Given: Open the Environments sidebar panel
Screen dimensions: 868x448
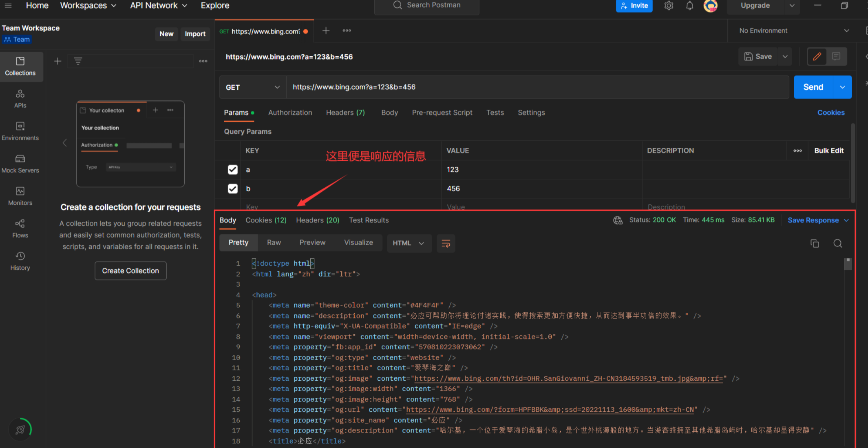Looking at the screenshot, I should (20, 131).
